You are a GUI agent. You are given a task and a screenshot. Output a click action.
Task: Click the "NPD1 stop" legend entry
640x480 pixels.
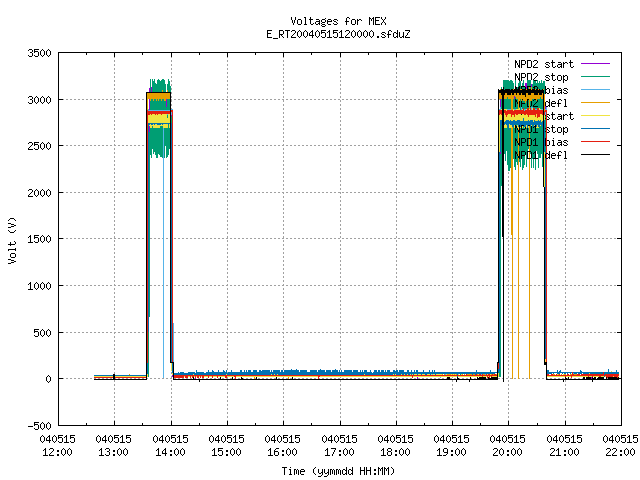click(x=541, y=129)
